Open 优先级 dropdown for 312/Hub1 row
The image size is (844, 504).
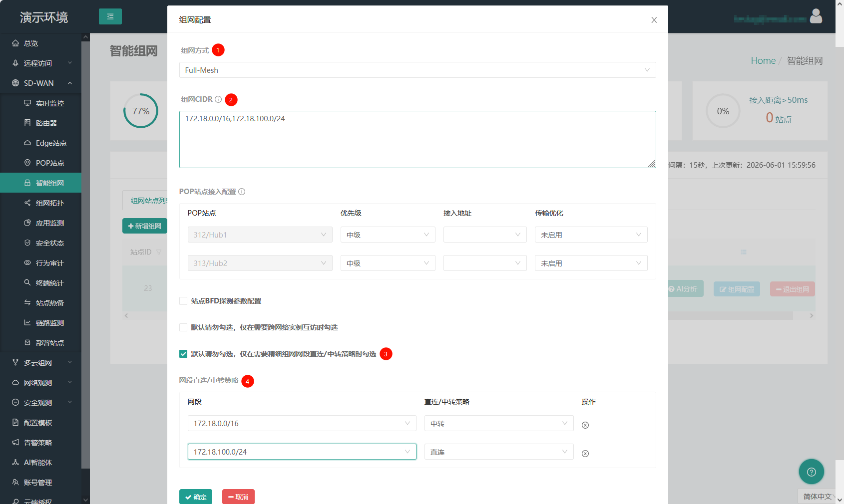tap(388, 235)
